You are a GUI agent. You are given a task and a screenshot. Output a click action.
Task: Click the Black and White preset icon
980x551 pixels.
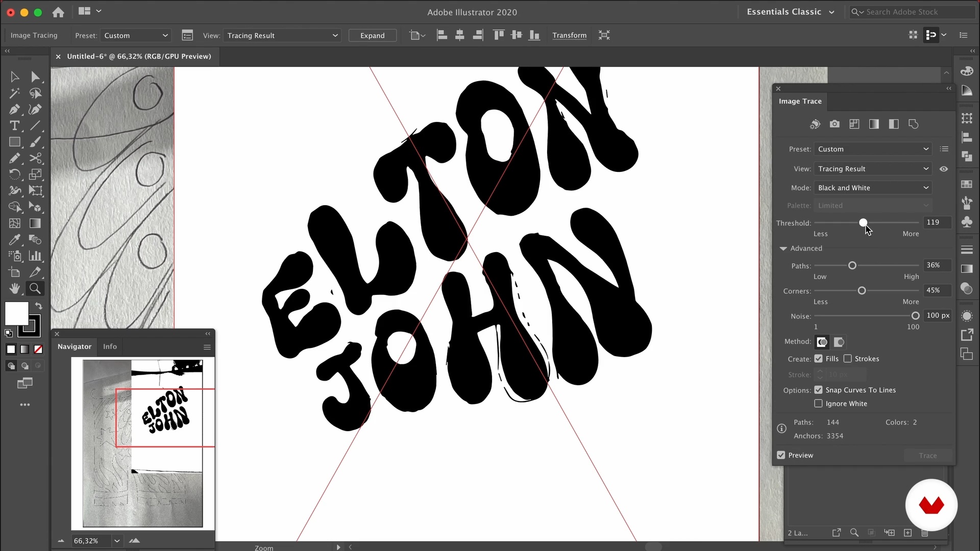[x=894, y=124]
